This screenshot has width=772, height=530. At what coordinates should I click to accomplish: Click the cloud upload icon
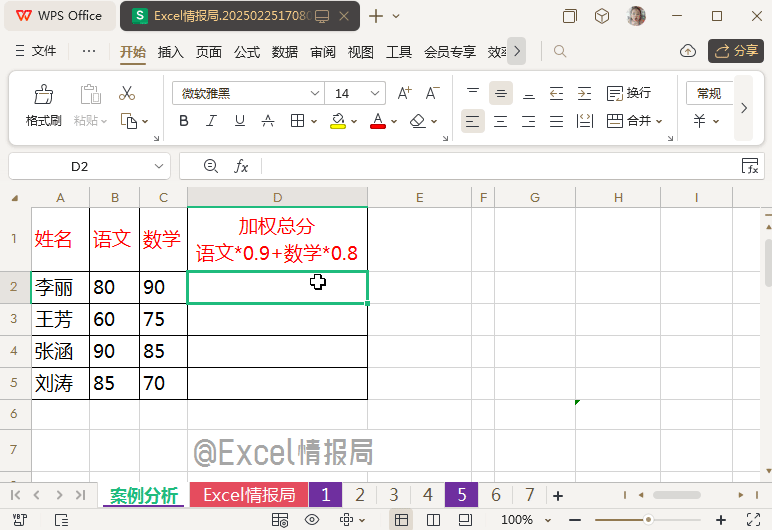tap(688, 51)
